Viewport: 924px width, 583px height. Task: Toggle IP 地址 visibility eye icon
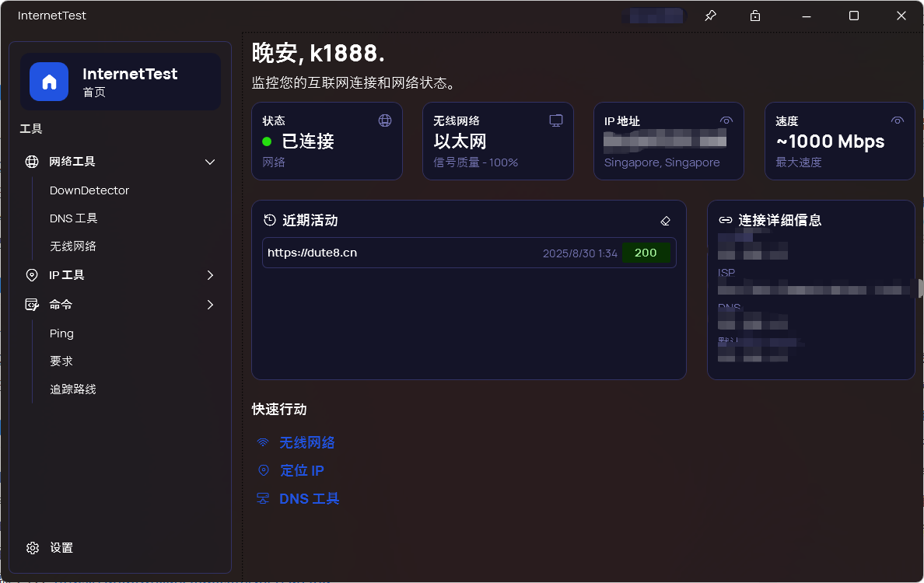726,120
